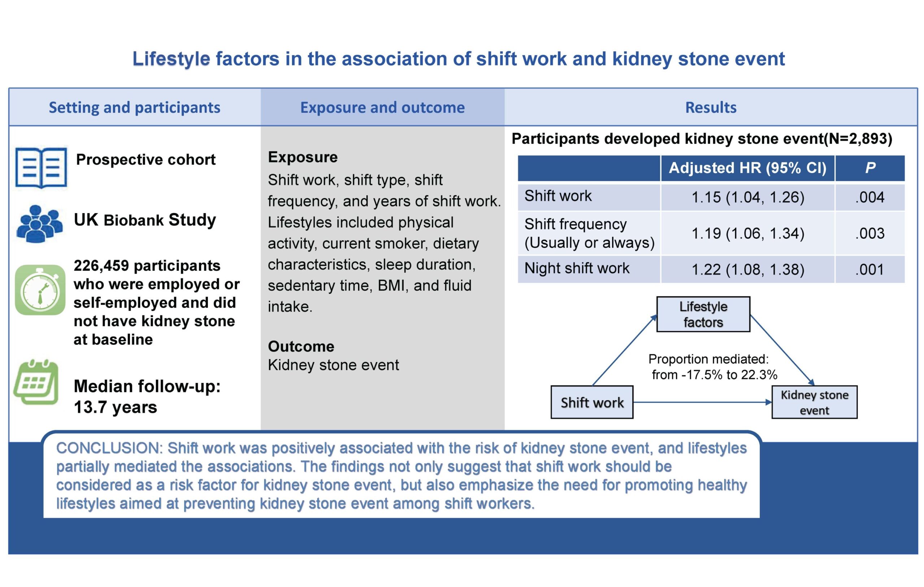Select the Exposure and outcome header
The image size is (924, 587).
click(382, 107)
